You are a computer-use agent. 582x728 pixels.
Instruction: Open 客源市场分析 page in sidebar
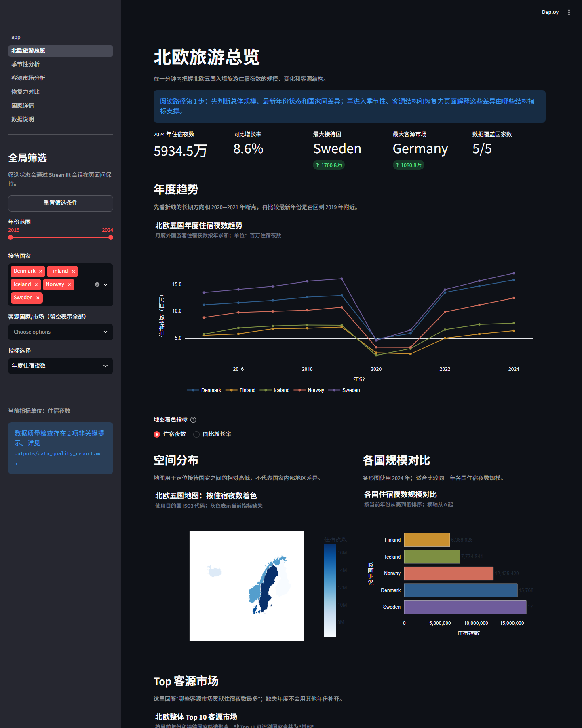[x=61, y=78]
